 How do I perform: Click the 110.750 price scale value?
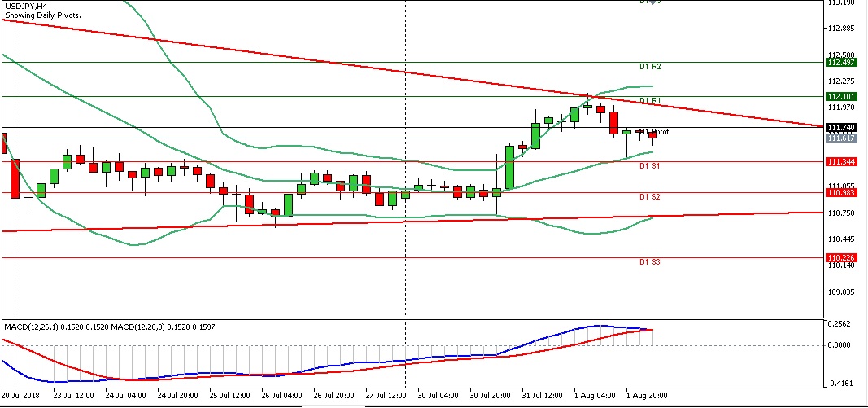click(x=840, y=213)
